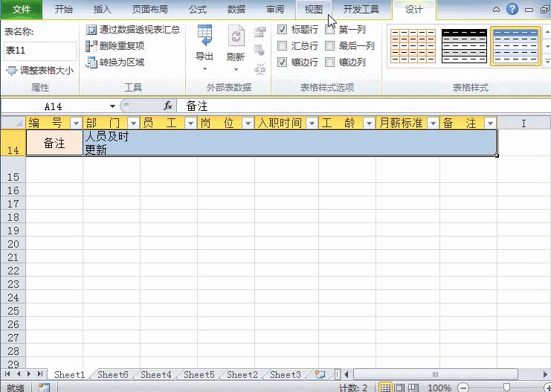Open the 文件 (File) button
The width and height of the screenshot is (551, 392).
pos(22,10)
